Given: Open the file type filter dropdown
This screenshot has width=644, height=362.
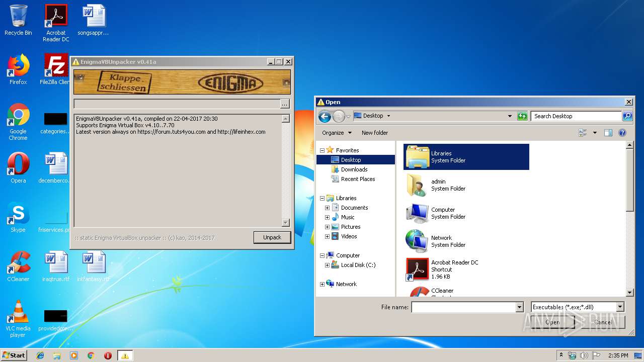Looking at the screenshot, I should pyautogui.click(x=620, y=307).
